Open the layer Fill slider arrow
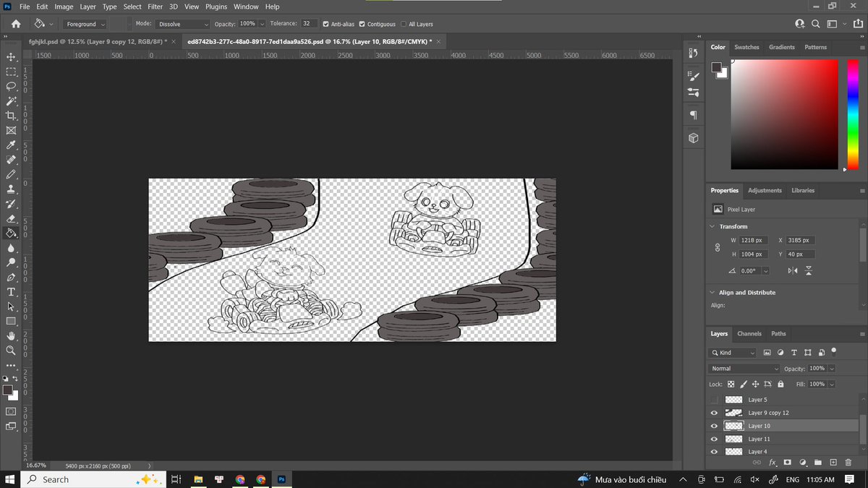This screenshot has width=868, height=488. (832, 384)
